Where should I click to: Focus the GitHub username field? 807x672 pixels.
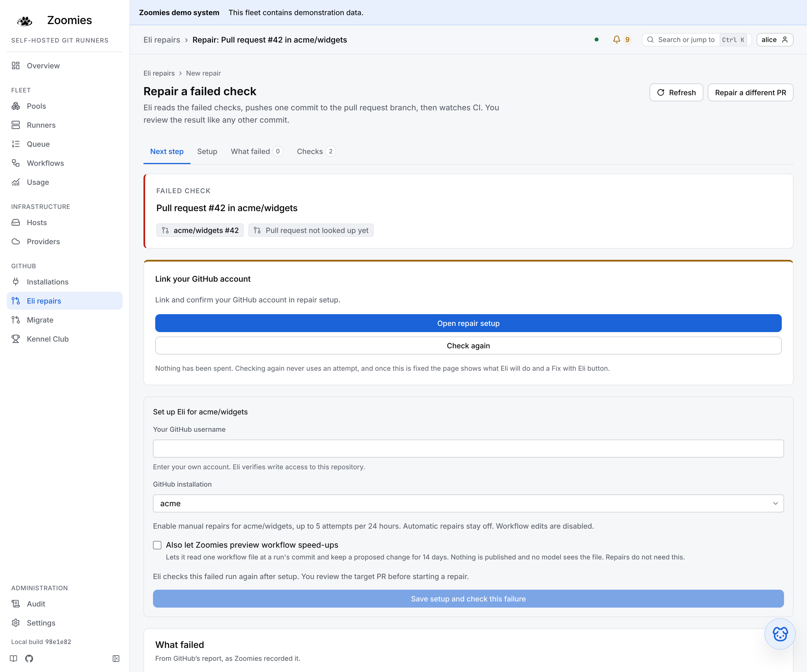tap(468, 449)
